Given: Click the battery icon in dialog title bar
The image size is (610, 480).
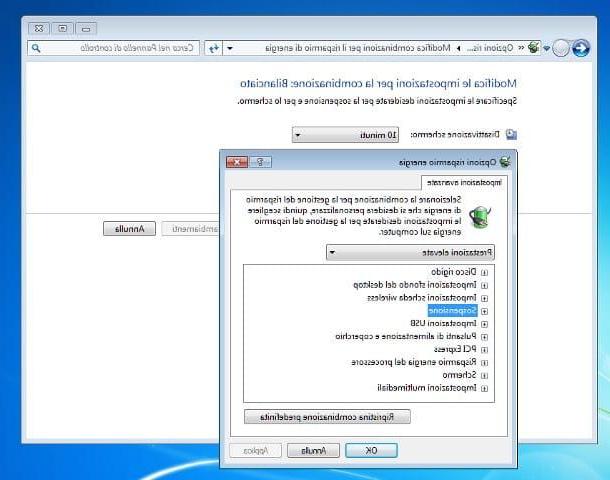Looking at the screenshot, I should click(x=505, y=161).
